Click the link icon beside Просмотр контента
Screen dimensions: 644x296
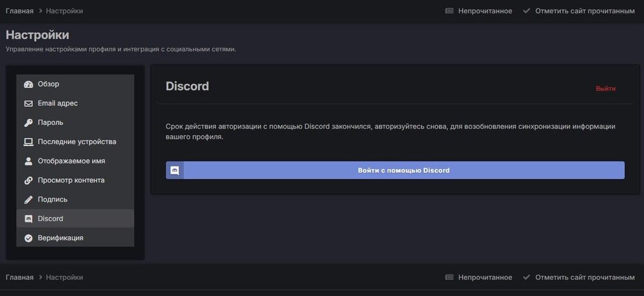click(28, 181)
